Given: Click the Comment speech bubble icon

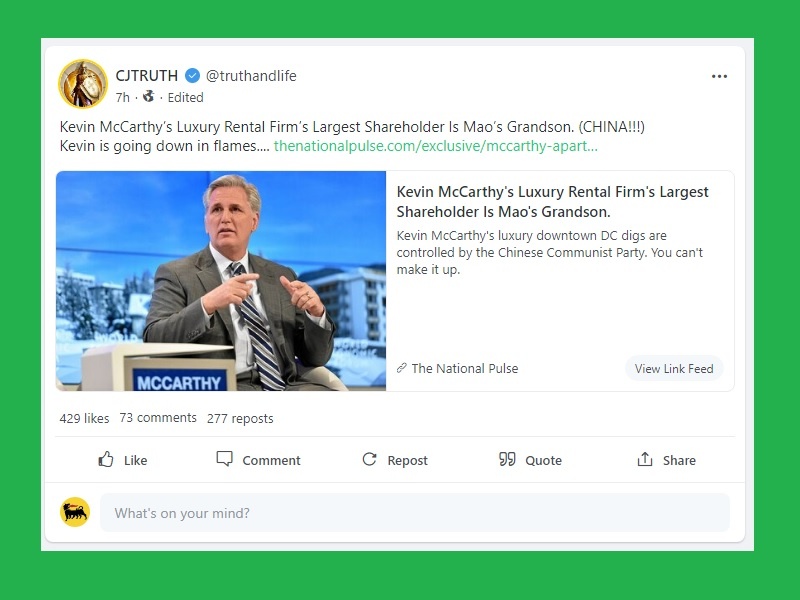Looking at the screenshot, I should pos(224,459).
